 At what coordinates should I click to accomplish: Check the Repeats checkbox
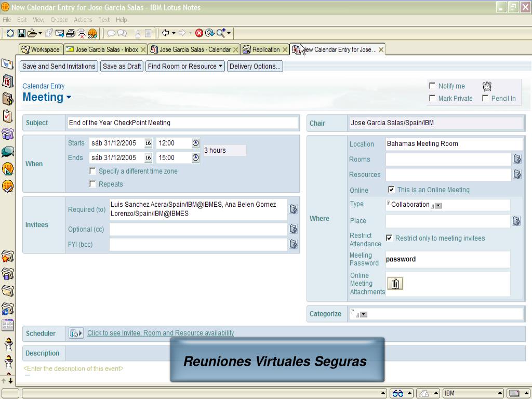point(92,183)
